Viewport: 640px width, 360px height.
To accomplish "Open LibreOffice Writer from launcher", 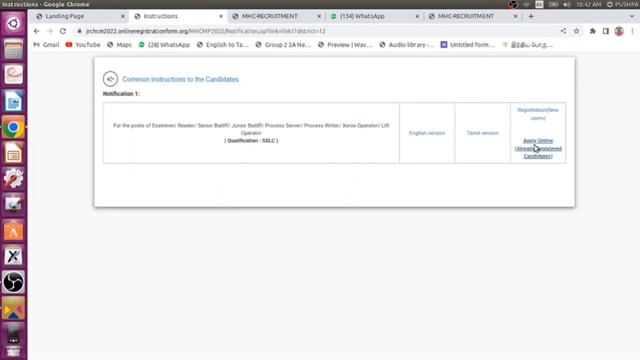I will coord(13,101).
